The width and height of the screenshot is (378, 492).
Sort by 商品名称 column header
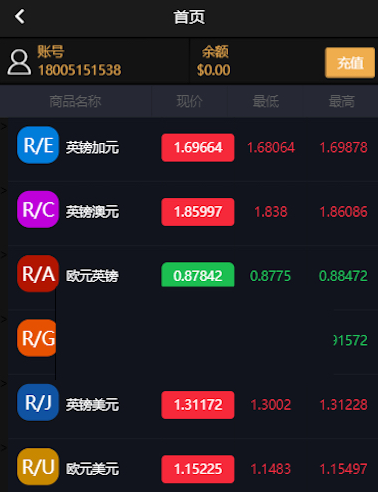(75, 101)
